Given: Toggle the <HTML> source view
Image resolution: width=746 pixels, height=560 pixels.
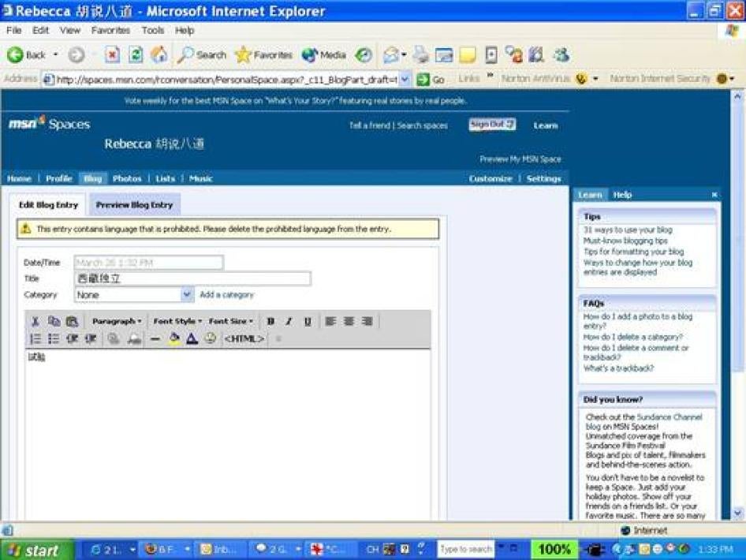Looking at the screenshot, I should point(244,338).
